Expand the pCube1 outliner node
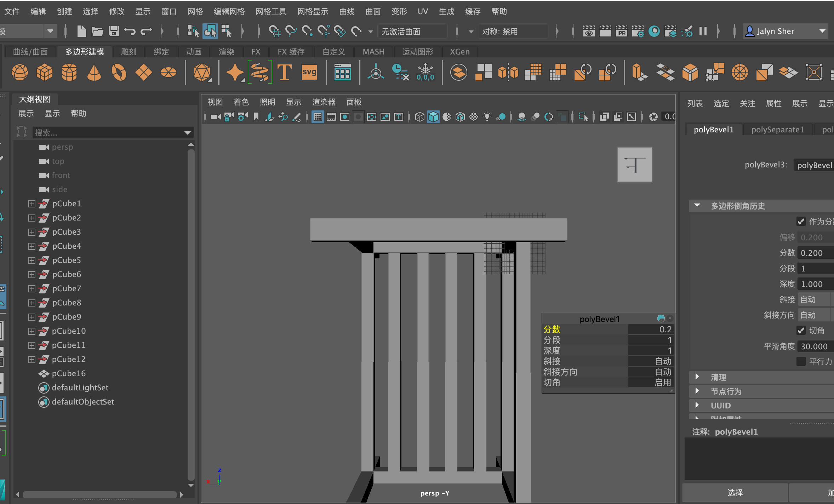834x504 pixels. pos(32,204)
